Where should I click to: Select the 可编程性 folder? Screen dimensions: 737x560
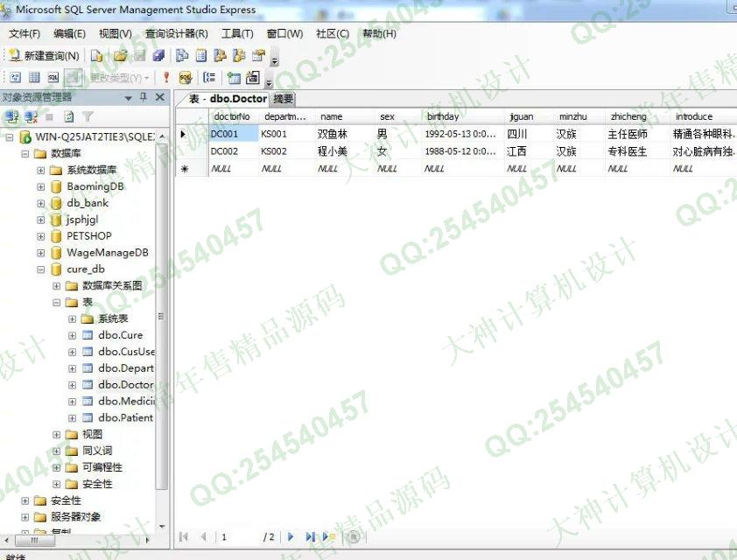coord(102,467)
